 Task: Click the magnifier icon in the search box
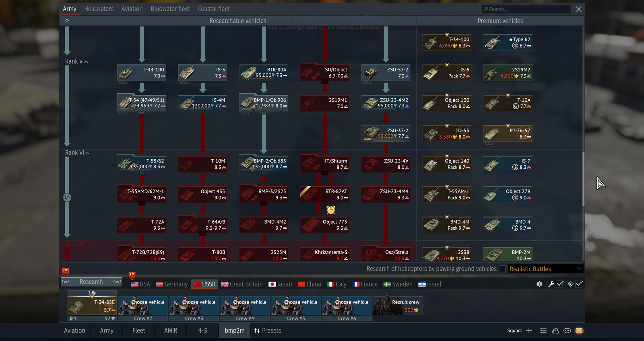(486, 9)
